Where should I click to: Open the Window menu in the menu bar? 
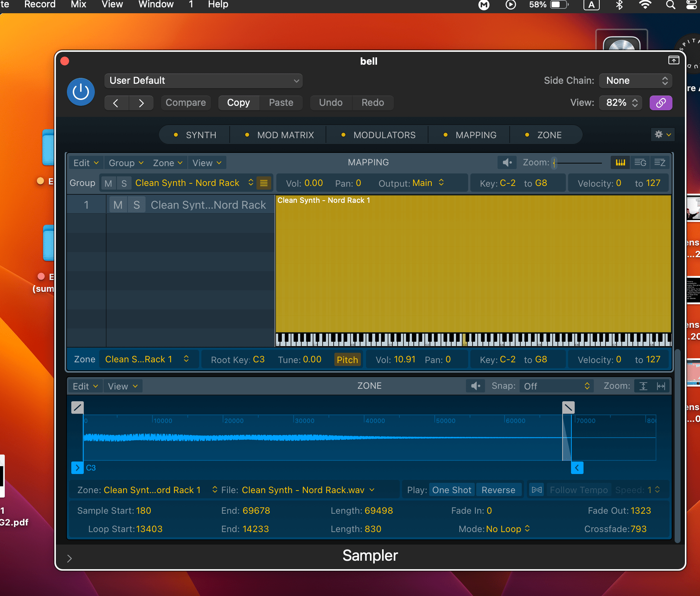click(155, 5)
